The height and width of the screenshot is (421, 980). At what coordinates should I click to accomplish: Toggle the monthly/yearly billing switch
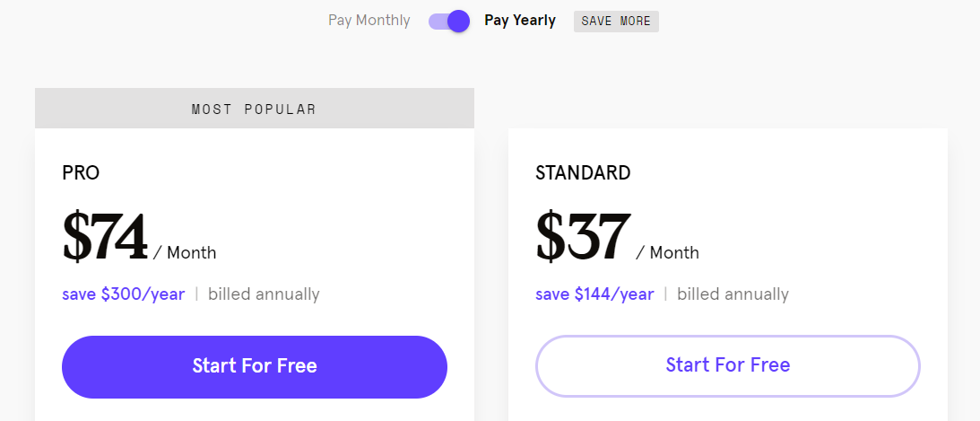point(448,21)
